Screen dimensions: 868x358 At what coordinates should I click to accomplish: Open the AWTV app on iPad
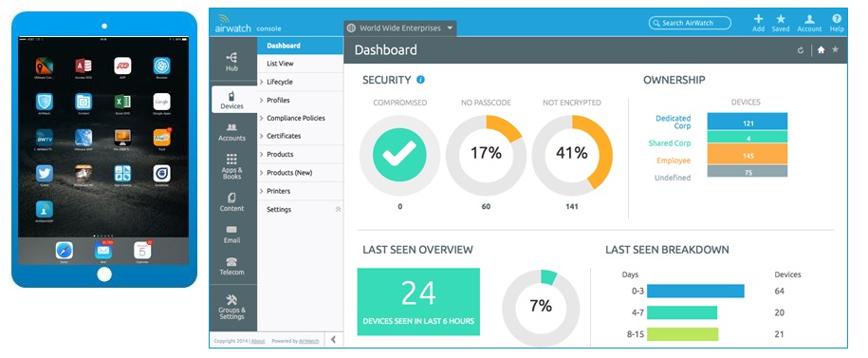[45, 138]
